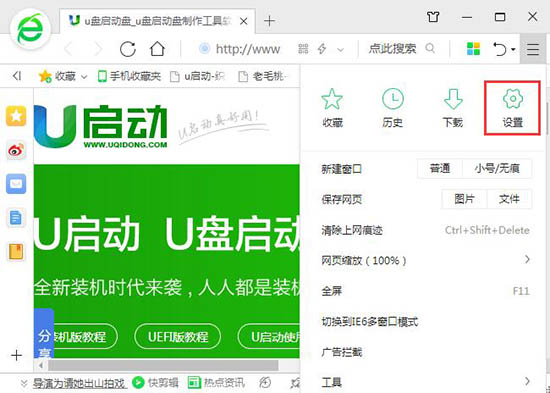Viewport: 550px width, 393px height.
Task: Open a new tab with plus button
Action: (269, 21)
